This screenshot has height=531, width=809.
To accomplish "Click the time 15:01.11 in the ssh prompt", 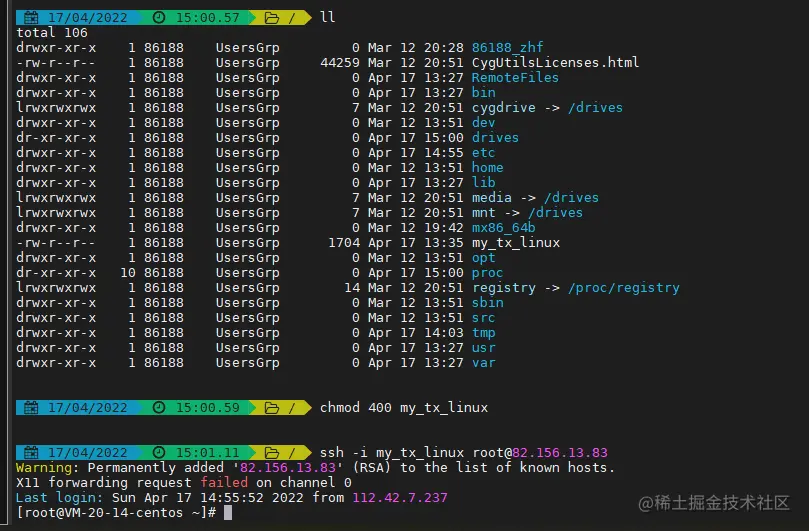I will [207, 453].
